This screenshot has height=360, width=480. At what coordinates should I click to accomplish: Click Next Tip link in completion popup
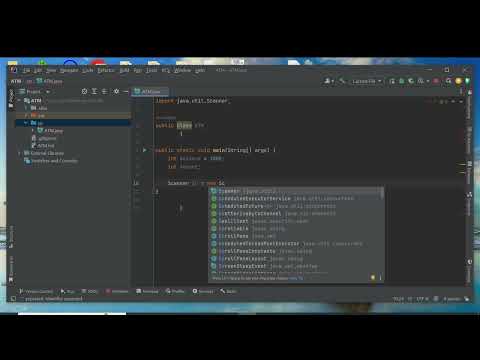pyautogui.click(x=296, y=278)
